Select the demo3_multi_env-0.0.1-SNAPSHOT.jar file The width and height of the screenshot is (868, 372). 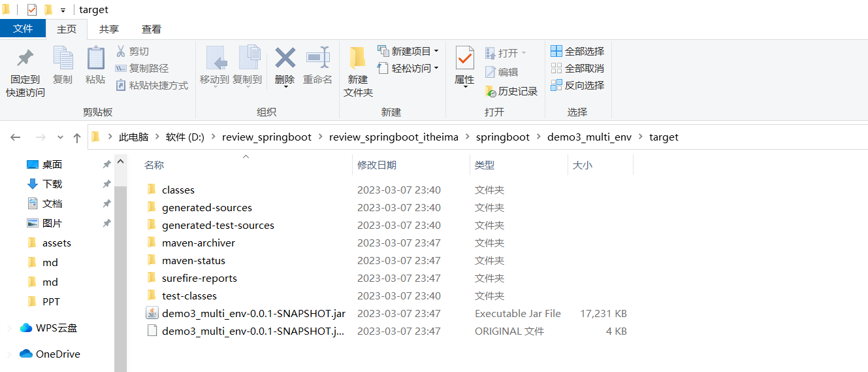pyautogui.click(x=253, y=313)
